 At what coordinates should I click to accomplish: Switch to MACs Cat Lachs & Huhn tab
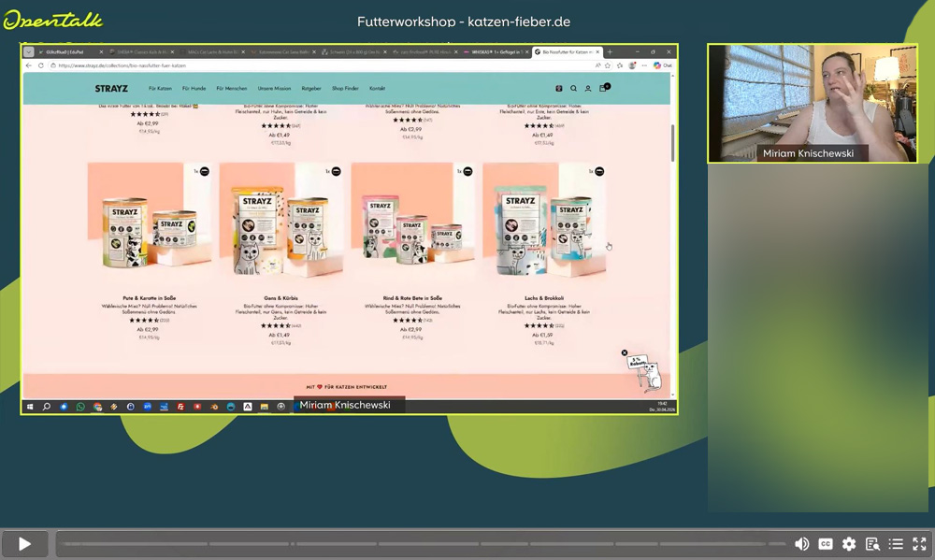click(x=212, y=51)
